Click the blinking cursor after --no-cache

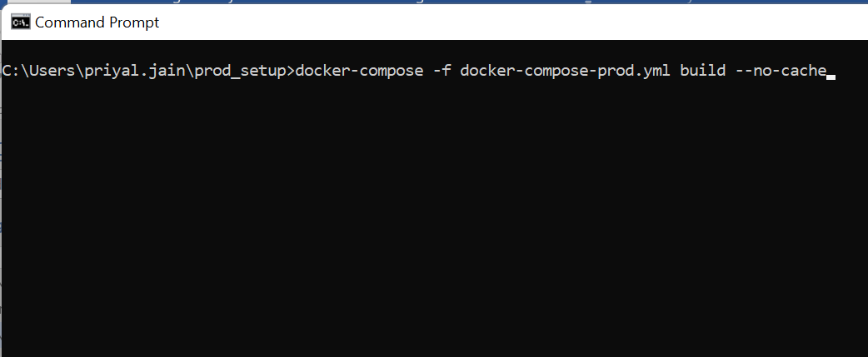831,75
